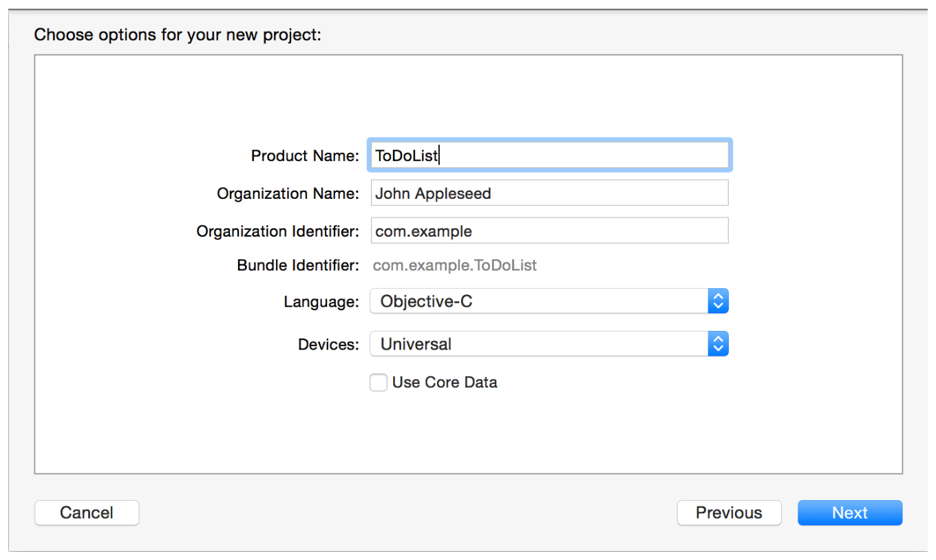Click the blue arrows on the Language popup

(x=718, y=301)
